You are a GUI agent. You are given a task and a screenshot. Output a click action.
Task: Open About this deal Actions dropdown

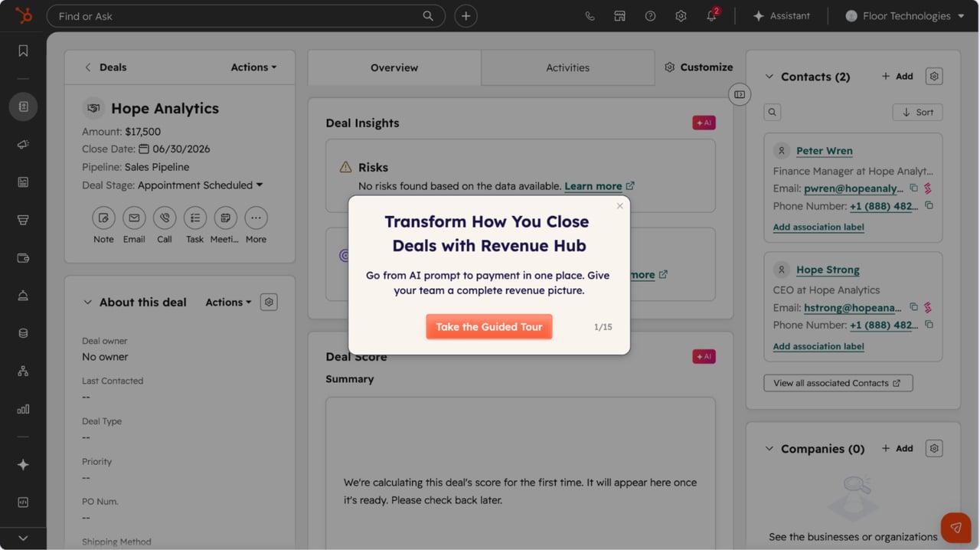[x=228, y=303]
